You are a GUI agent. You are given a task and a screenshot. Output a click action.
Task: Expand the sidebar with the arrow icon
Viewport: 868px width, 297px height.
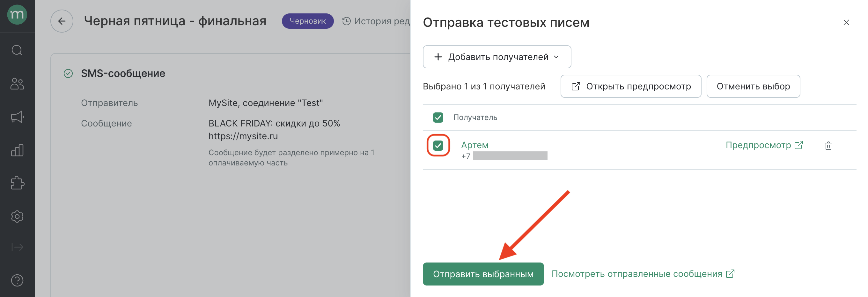point(17,247)
